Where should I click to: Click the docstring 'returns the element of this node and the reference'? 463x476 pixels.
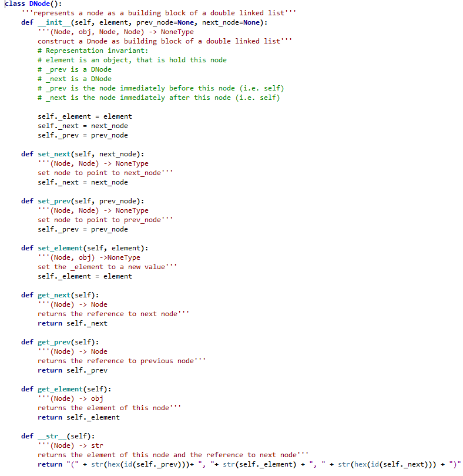click(x=173, y=455)
